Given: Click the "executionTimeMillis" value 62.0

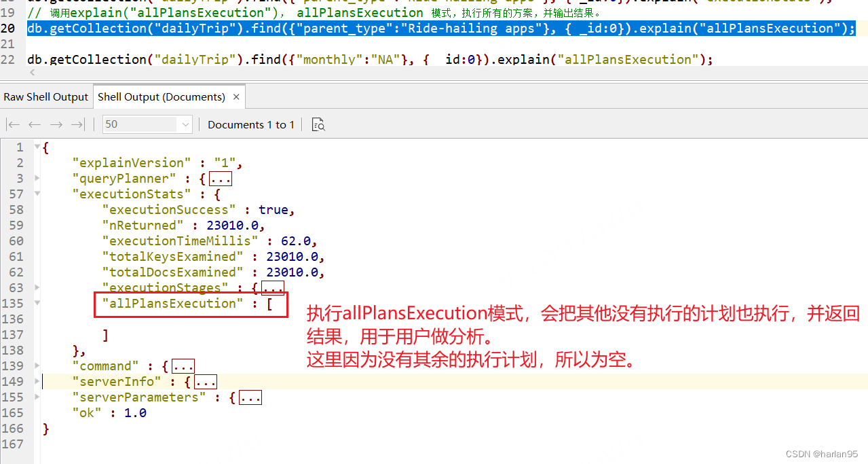Looking at the screenshot, I should [x=296, y=240].
